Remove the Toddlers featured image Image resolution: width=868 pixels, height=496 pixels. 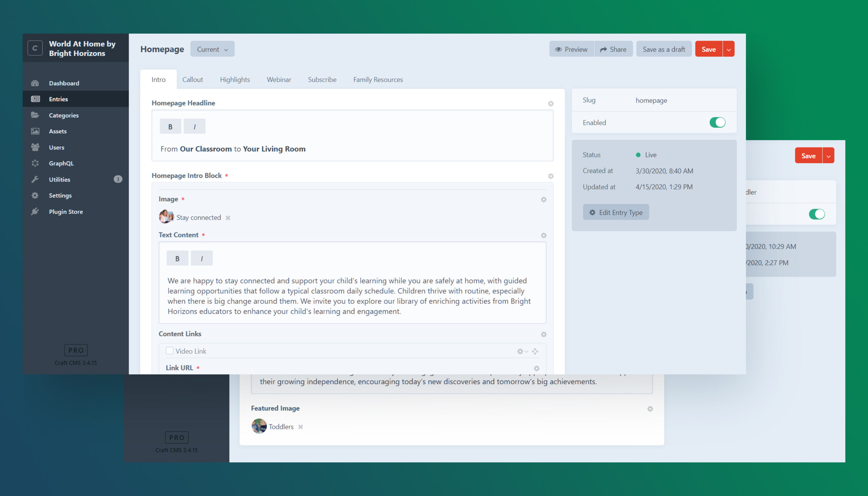[x=301, y=427]
